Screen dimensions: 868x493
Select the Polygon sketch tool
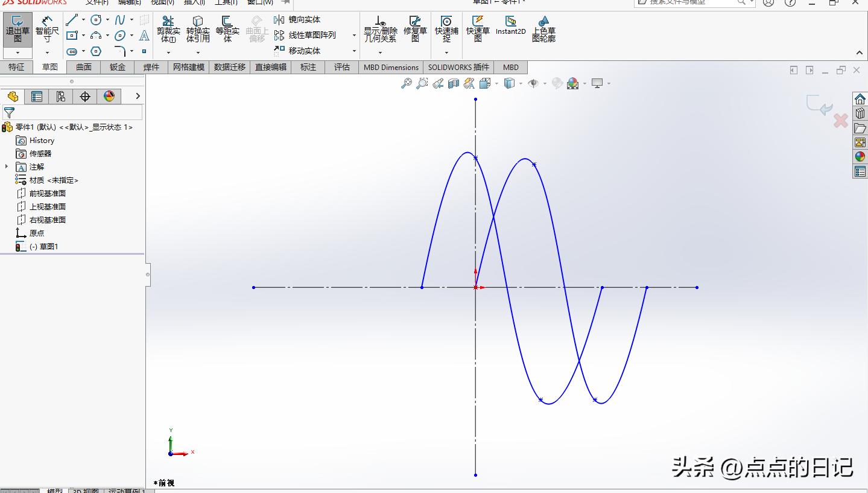(x=96, y=51)
